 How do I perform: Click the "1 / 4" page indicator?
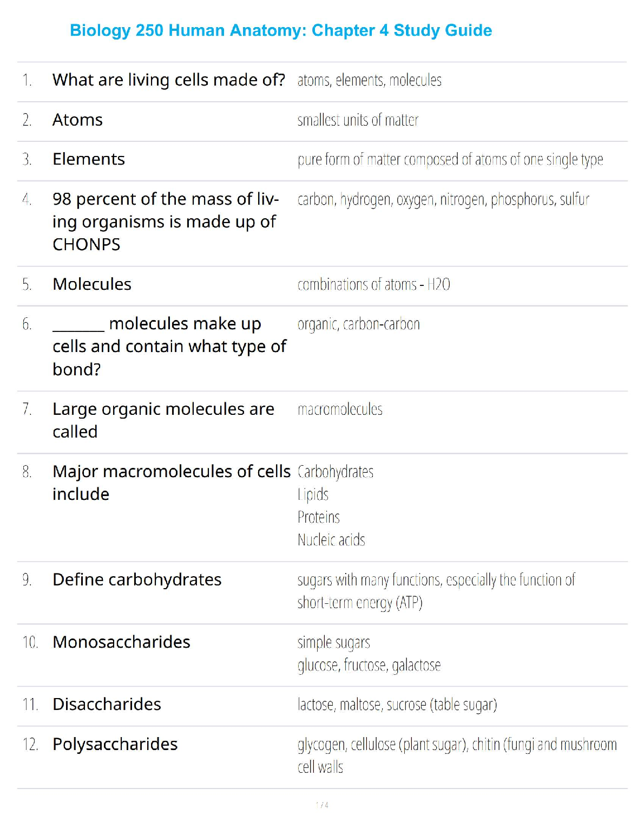pyautogui.click(x=322, y=805)
